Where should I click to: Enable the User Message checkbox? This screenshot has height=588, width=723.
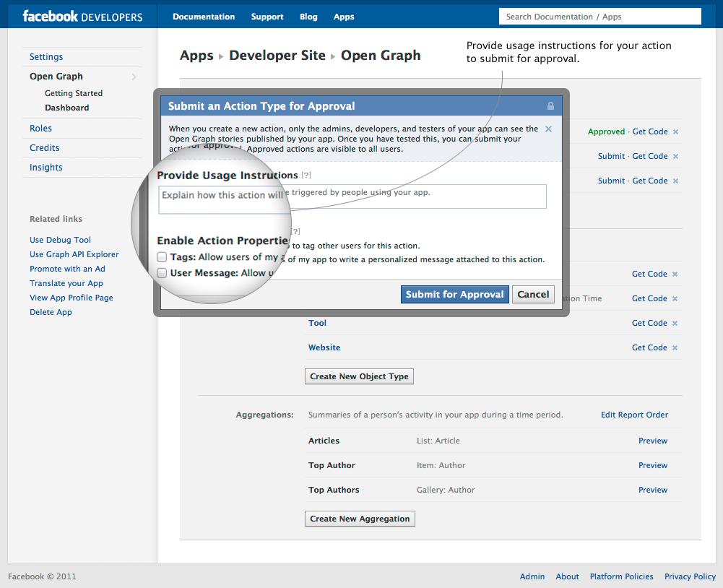pyautogui.click(x=161, y=273)
